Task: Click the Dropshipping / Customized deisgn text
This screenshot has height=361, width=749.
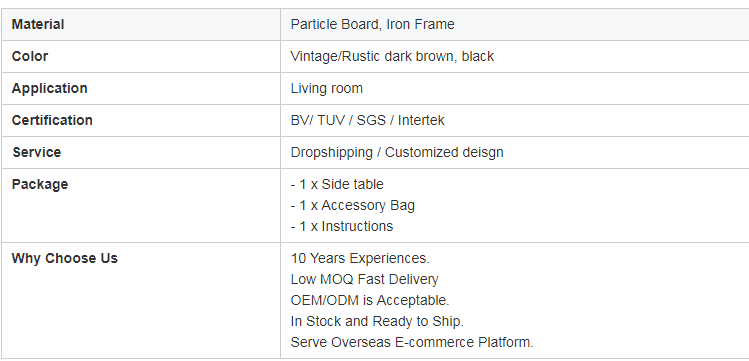Action: pos(397,152)
